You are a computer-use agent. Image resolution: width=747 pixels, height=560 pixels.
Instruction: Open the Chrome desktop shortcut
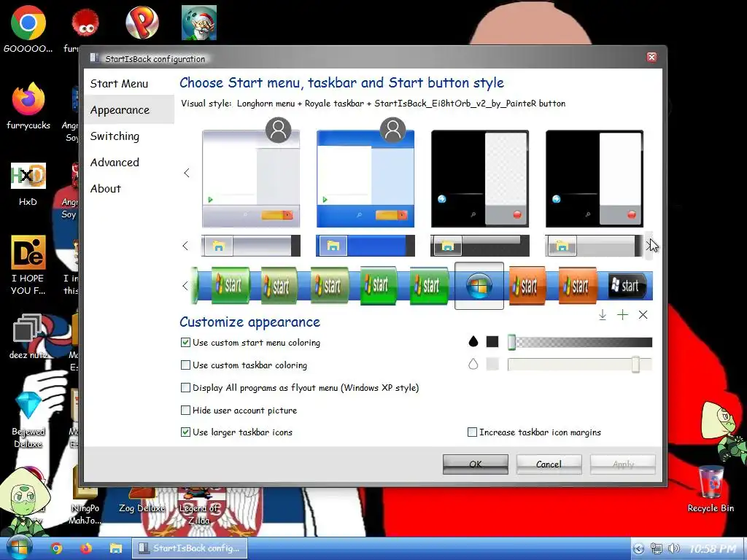tap(28, 29)
